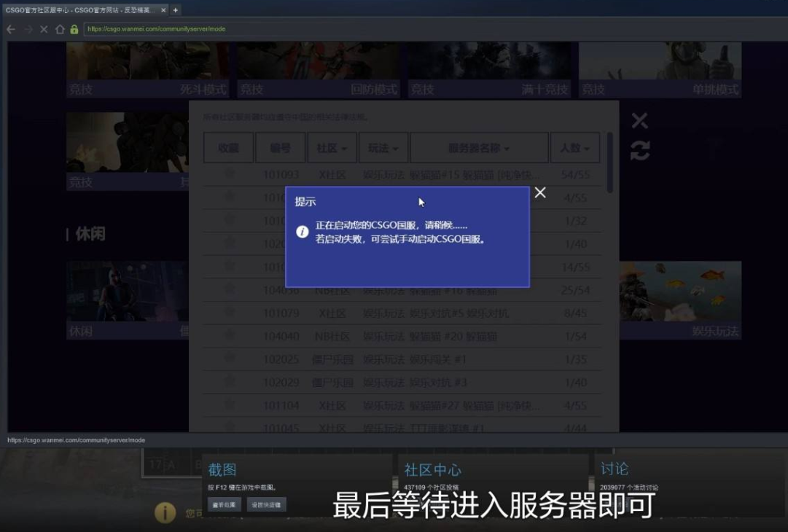Click the green security lock icon

point(74,29)
